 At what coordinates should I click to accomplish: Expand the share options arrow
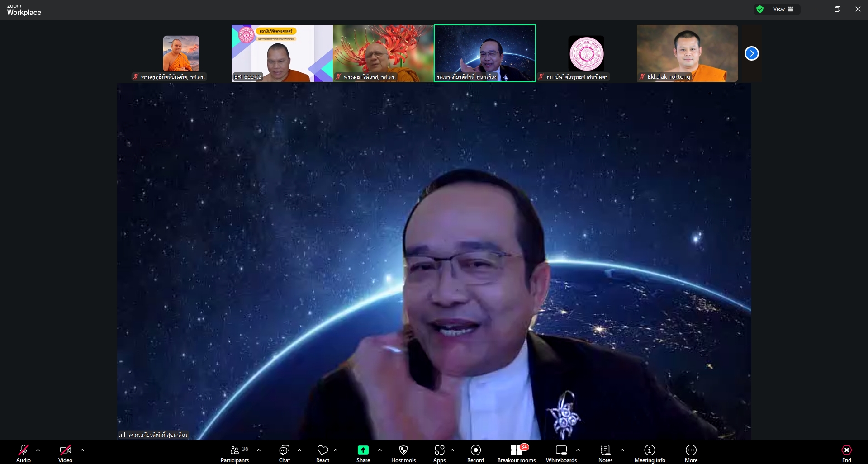[380, 450]
